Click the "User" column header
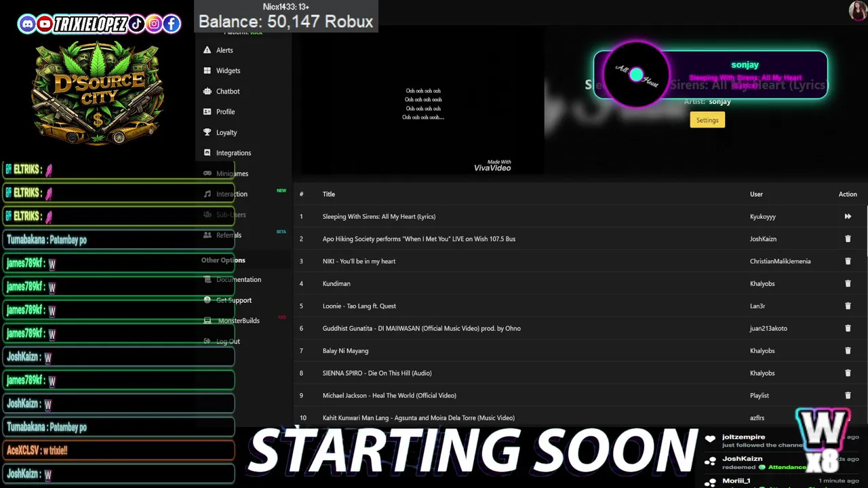Screen dimensions: 868x488 pyautogui.click(x=756, y=195)
